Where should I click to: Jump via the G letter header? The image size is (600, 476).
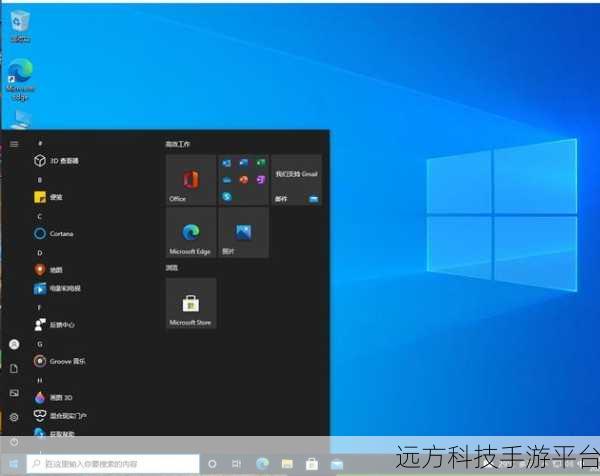click(40, 344)
